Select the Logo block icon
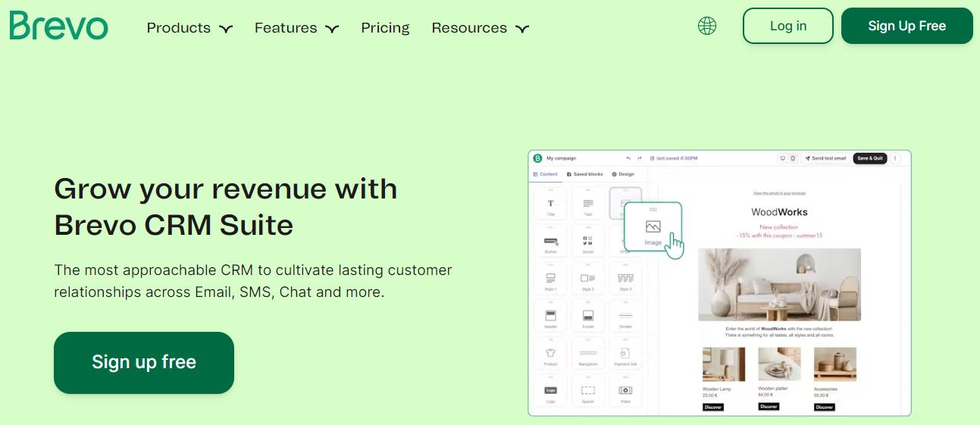 551,391
